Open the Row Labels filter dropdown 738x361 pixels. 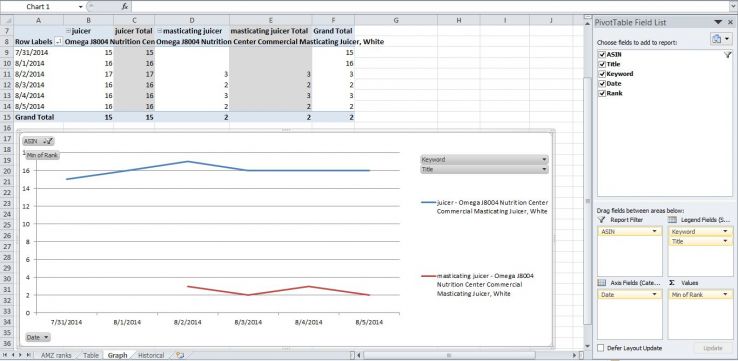[58, 42]
